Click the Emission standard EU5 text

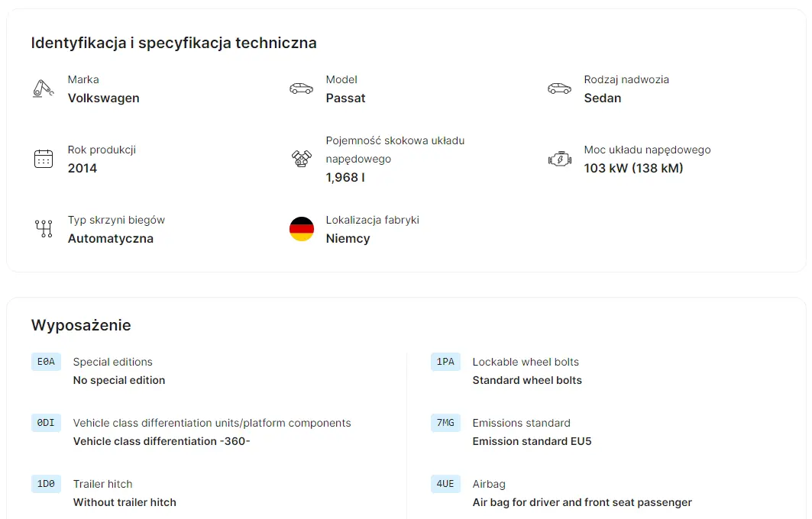tap(532, 441)
